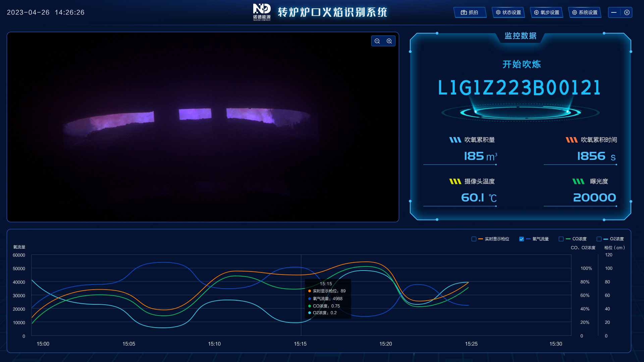
Task: Open 状态设置 status settings
Action: (x=508, y=12)
